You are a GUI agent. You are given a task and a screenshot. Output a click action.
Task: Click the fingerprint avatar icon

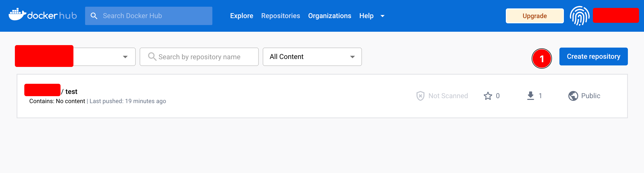579,16
